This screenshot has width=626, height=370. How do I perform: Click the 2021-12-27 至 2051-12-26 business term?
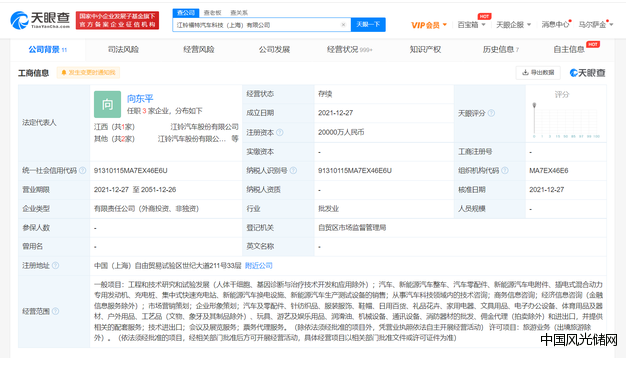135,190
